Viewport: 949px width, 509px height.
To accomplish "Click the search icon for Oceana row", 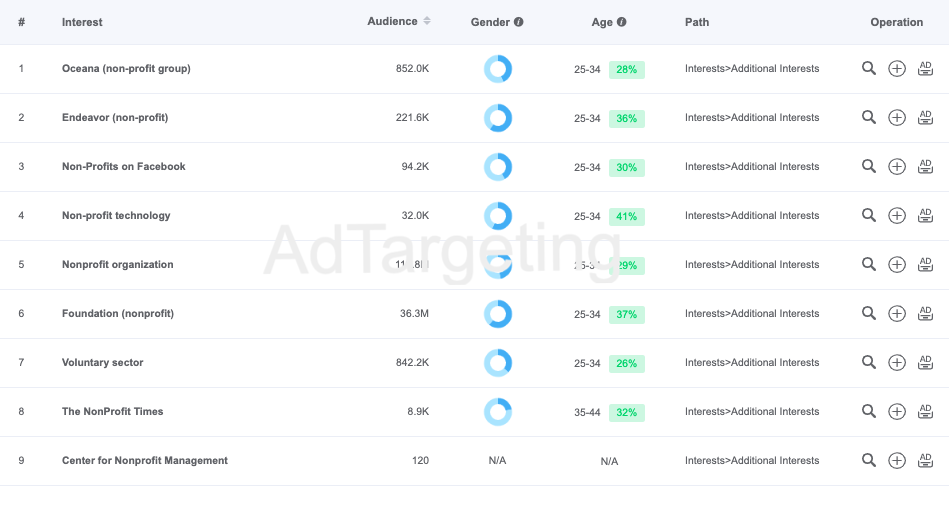I will [869, 68].
